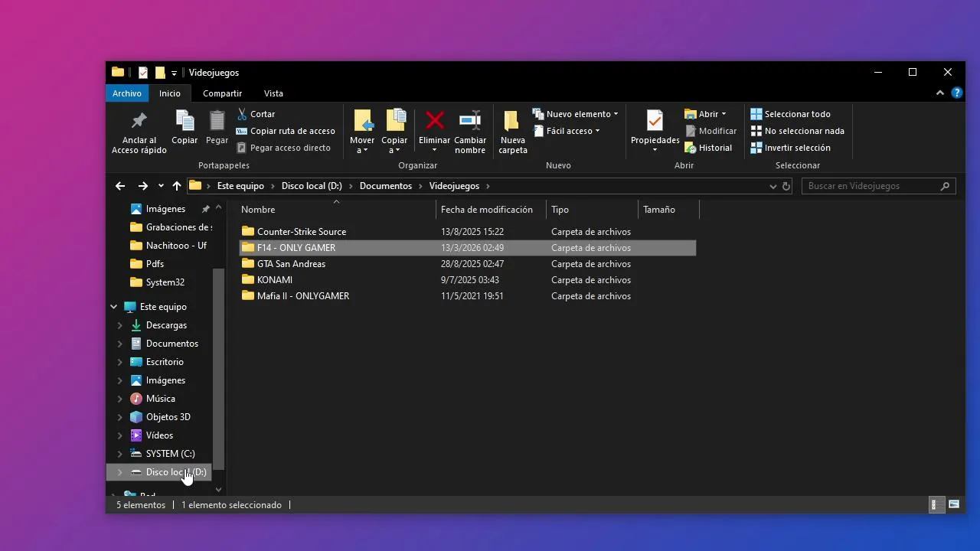Viewport: 980px width, 551px height.
Task: Open Nuevo elemento dropdown
Action: [576, 114]
